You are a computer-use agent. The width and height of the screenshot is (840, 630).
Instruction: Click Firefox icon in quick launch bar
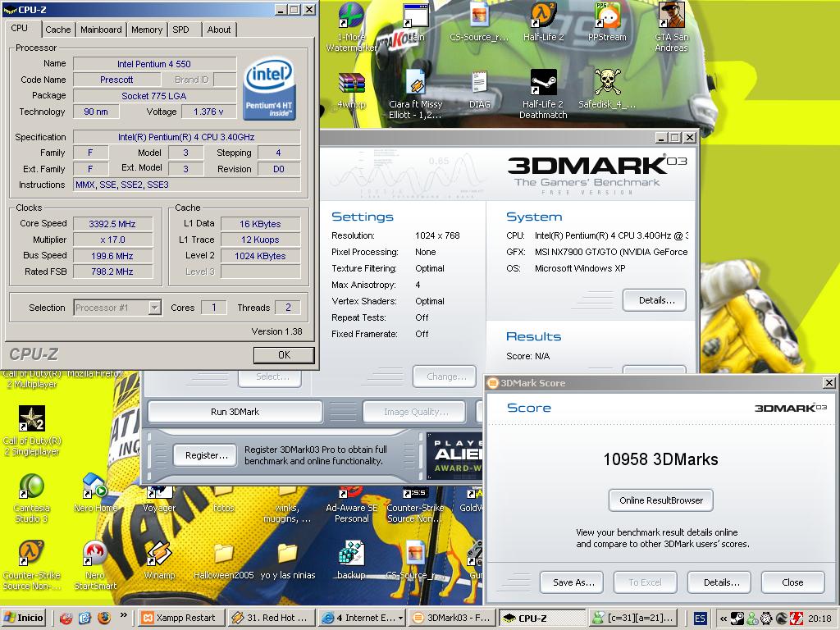click(104, 618)
